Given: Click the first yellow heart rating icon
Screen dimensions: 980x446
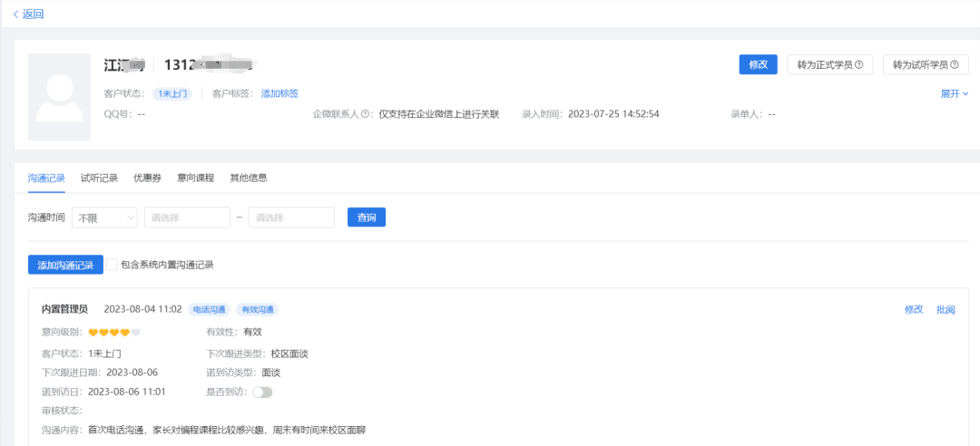Looking at the screenshot, I should tap(93, 333).
